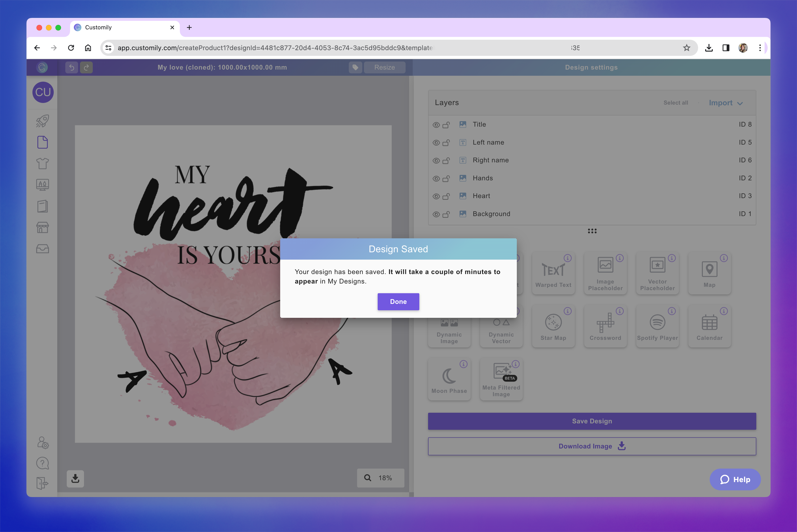Click the Undo icon in the top toolbar
The width and height of the screenshot is (797, 532).
click(72, 67)
